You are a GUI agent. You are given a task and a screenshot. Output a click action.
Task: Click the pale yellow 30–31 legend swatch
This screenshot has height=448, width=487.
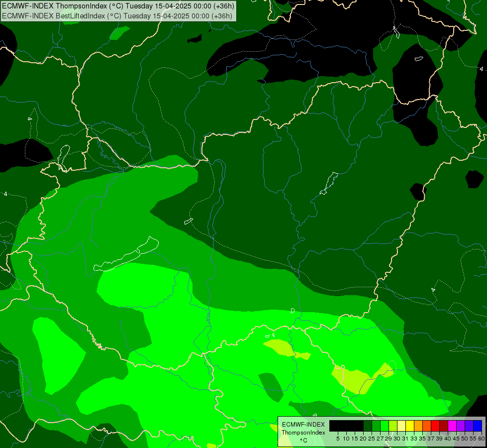coord(401,426)
